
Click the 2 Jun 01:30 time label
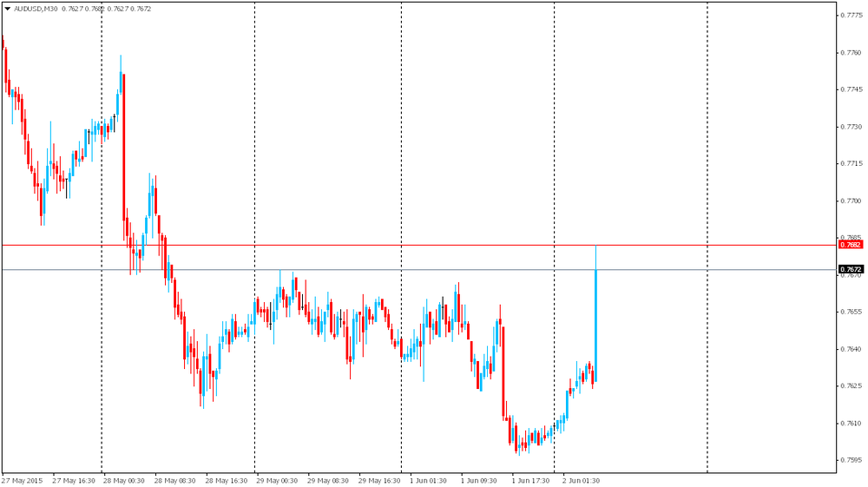coord(582,480)
